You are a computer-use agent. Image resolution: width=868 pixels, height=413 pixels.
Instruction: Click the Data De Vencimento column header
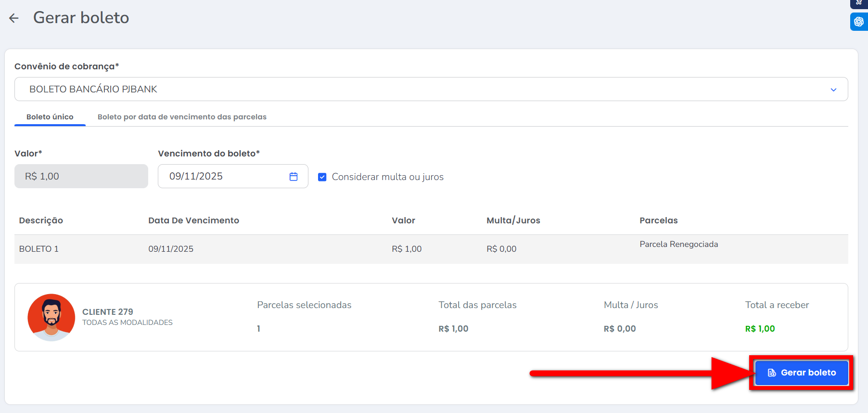pos(193,220)
